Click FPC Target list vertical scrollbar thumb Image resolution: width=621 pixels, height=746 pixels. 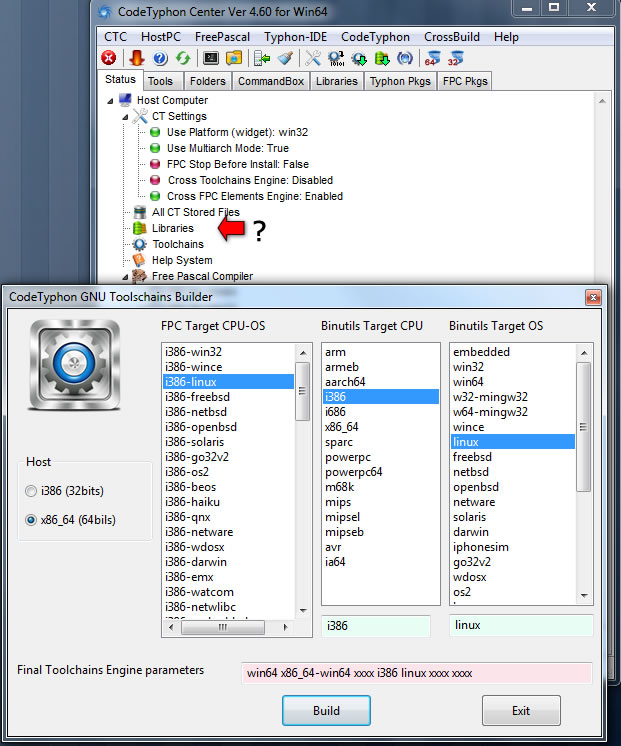pos(303,391)
